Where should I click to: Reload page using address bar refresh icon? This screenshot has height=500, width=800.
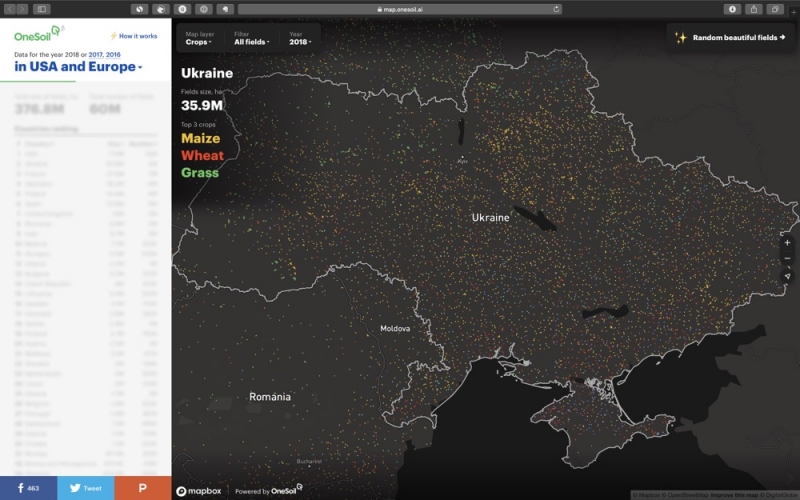pyautogui.click(x=557, y=9)
